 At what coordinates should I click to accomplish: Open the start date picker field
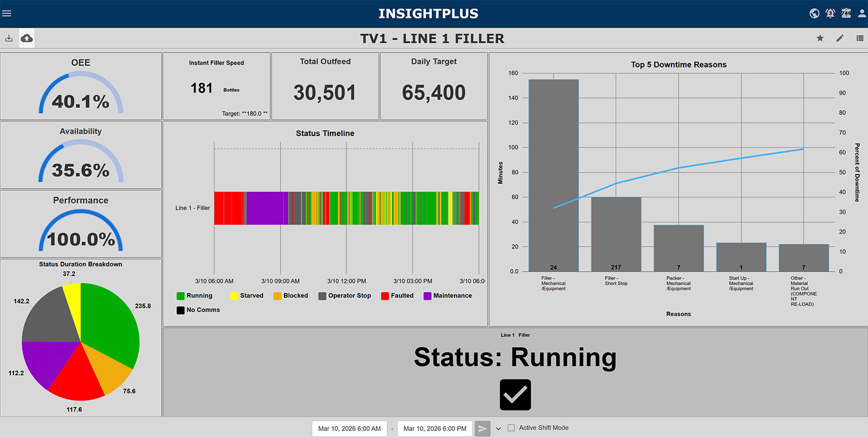[349, 428]
